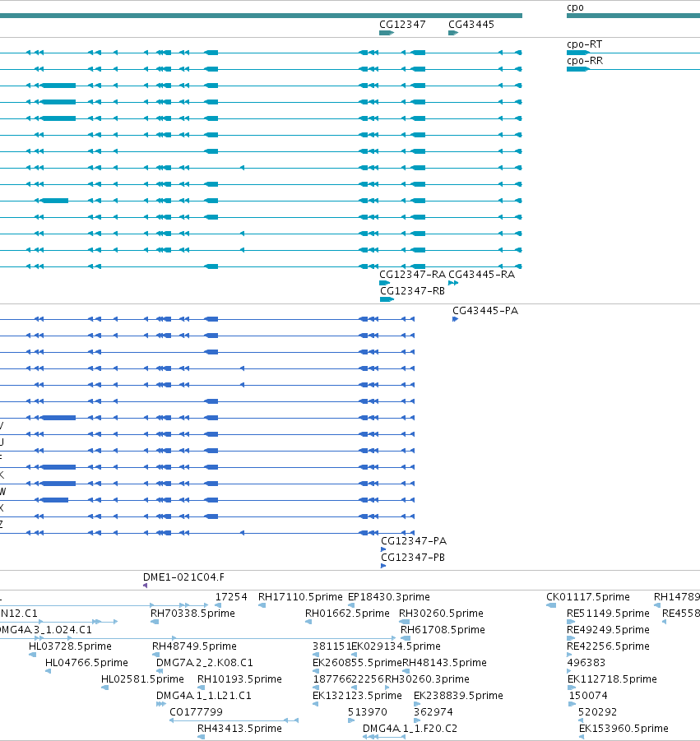
Task: Select the cpo-RT transcript exon box
Action: pos(577,53)
